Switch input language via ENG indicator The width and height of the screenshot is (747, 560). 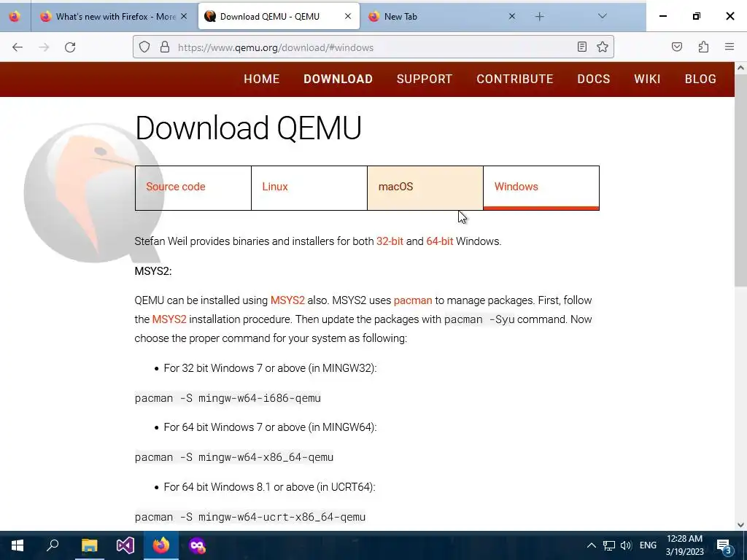pos(648,545)
